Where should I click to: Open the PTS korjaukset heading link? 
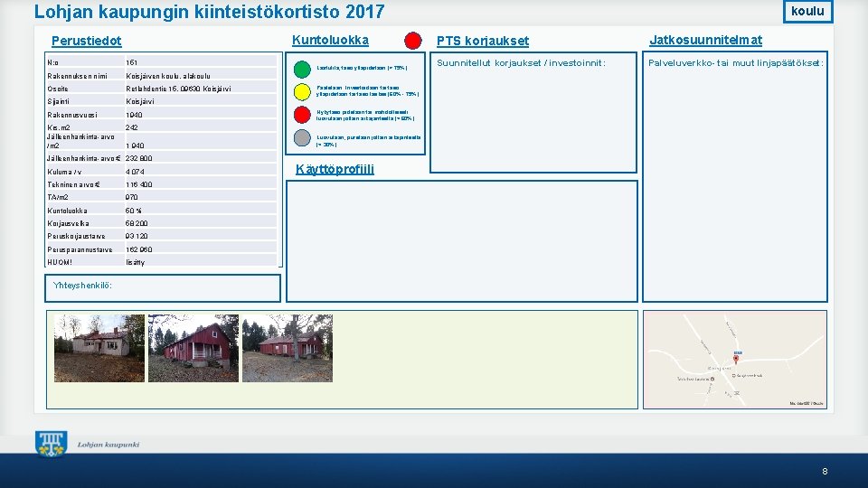[x=483, y=41]
